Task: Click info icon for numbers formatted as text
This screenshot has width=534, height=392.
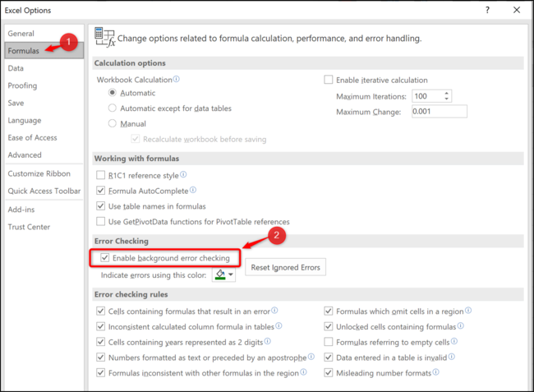Action: pyautogui.click(x=311, y=357)
